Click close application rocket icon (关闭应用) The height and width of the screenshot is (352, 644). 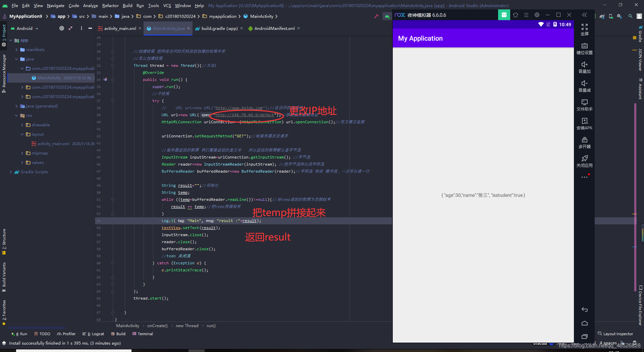point(585,161)
